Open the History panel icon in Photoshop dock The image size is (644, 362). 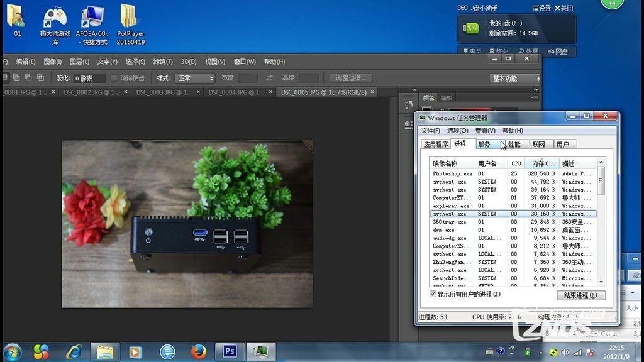[x=408, y=104]
